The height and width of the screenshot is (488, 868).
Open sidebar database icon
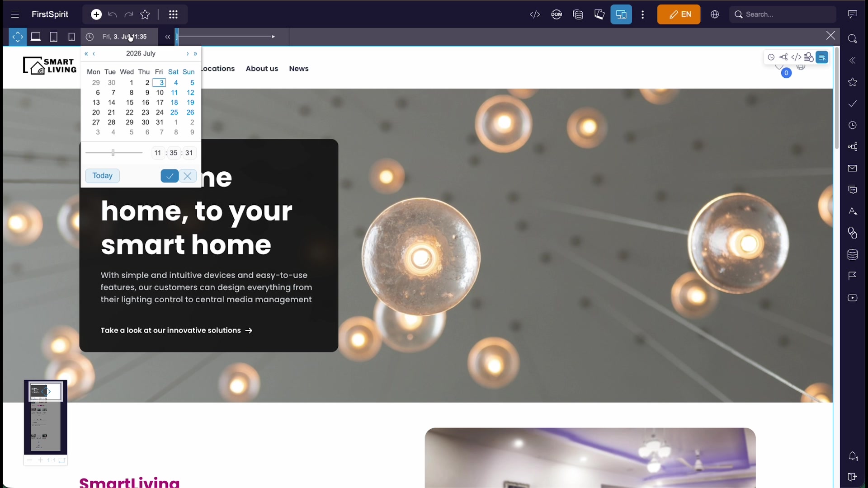[x=853, y=255]
